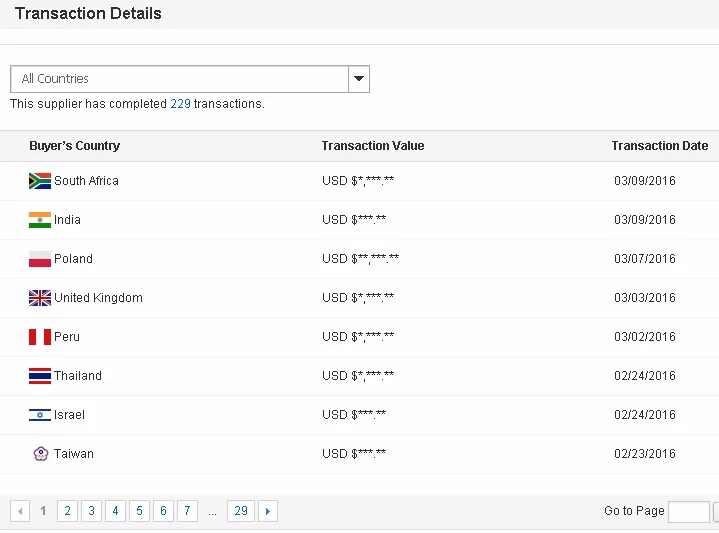The width and height of the screenshot is (719, 533).
Task: Click the previous page arrow
Action: click(x=20, y=511)
